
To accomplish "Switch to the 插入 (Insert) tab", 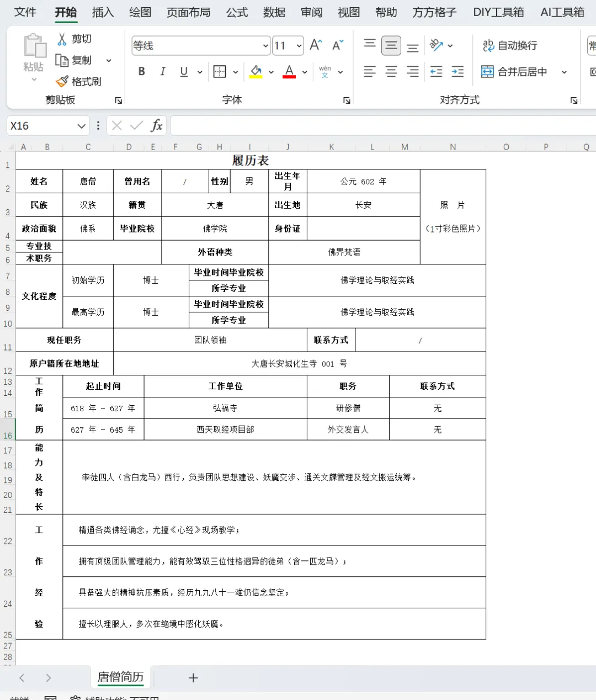I will tap(103, 12).
